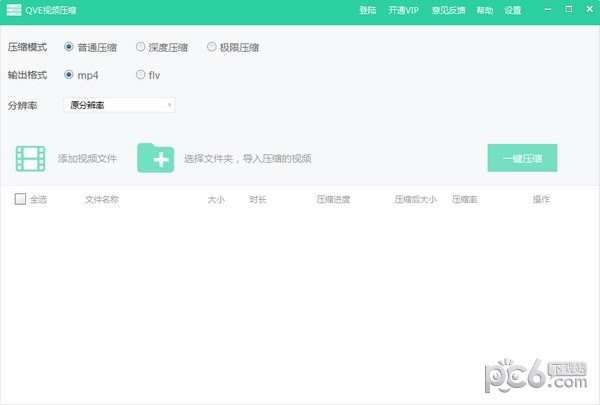Open 设置 settings

pyautogui.click(x=512, y=10)
